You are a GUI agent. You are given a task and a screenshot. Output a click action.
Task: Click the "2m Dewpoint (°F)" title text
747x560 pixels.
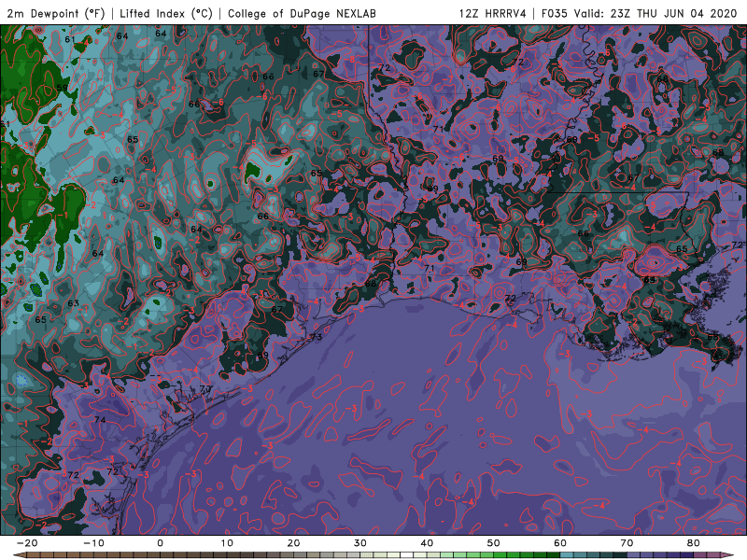[x=56, y=13]
